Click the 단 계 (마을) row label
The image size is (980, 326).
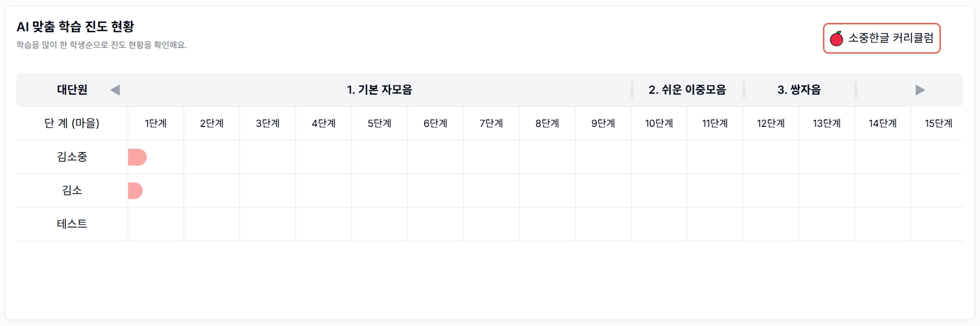coord(72,124)
